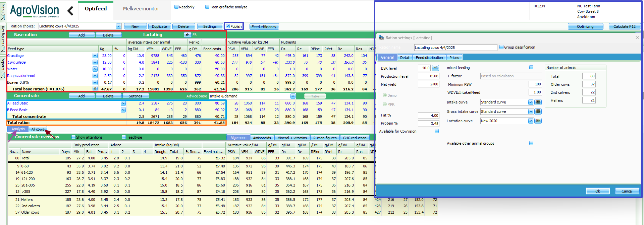644x225 pixels.
Task: Click the Production level field showing 8508
Action: click(x=428, y=76)
